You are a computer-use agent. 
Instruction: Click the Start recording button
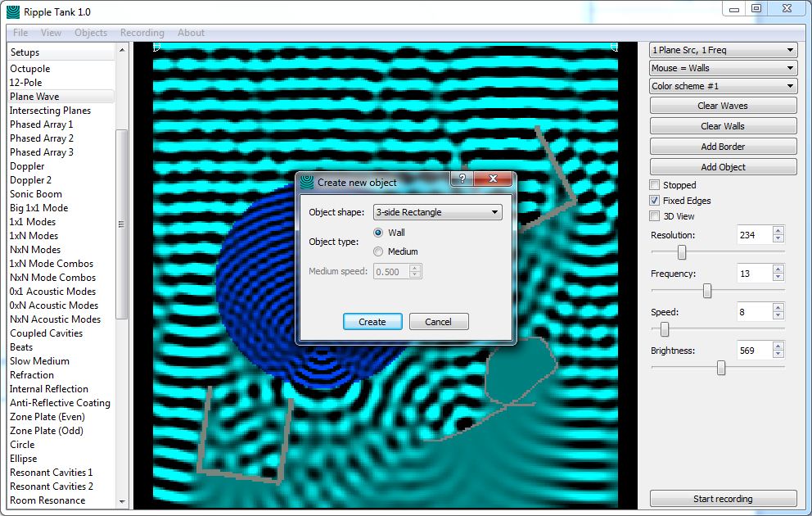723,499
